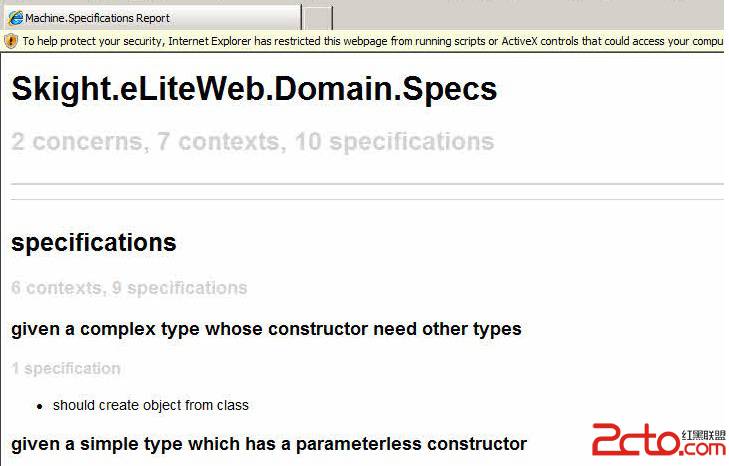The height and width of the screenshot is (466, 729).
Task: Click the Skight.eLiteWeb.Domain.Specs heading
Action: pyautogui.click(x=254, y=89)
